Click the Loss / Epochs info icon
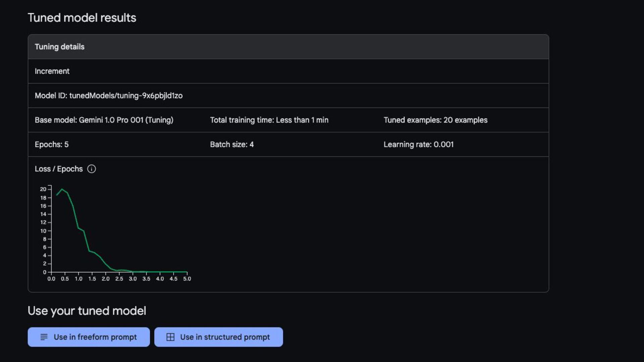The image size is (644, 362). [x=91, y=169]
